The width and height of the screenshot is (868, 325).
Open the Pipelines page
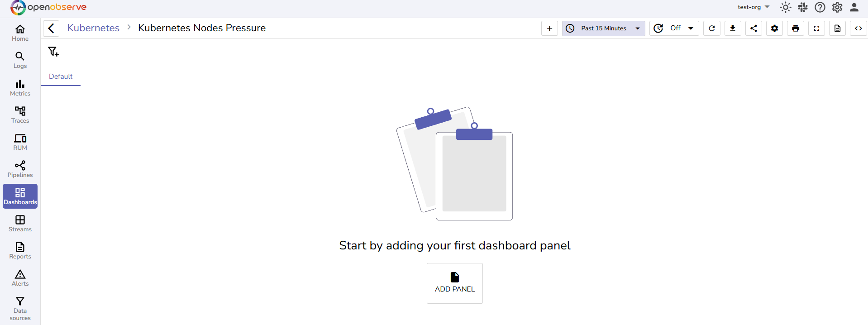click(20, 169)
